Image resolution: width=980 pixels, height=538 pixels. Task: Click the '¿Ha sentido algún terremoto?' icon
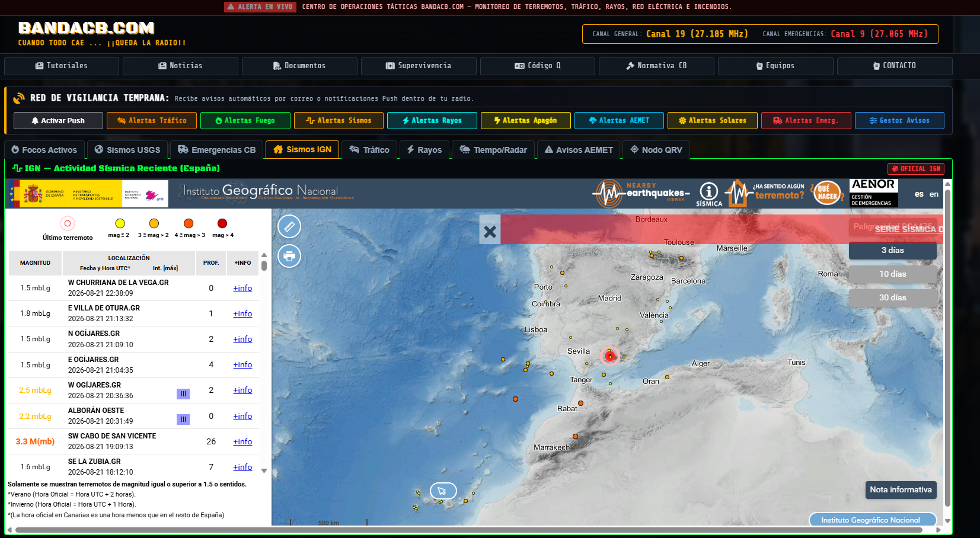(x=765, y=193)
